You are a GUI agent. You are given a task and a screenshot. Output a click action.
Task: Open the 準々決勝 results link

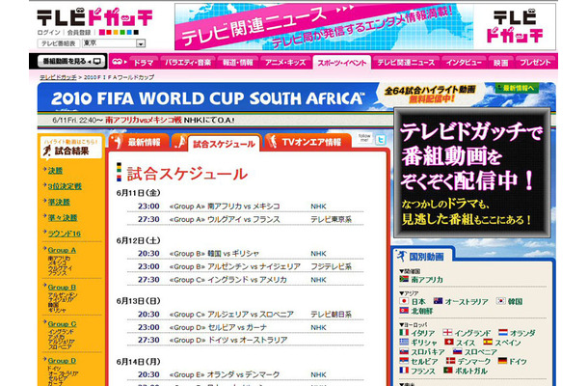pyautogui.click(x=63, y=218)
